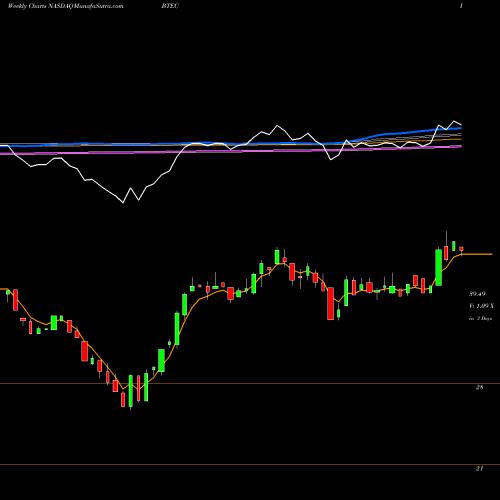Image resolution: width=500 pixels, height=500 pixels.
Task: Click the 'in 2 Days' text
Action: coord(481,318)
